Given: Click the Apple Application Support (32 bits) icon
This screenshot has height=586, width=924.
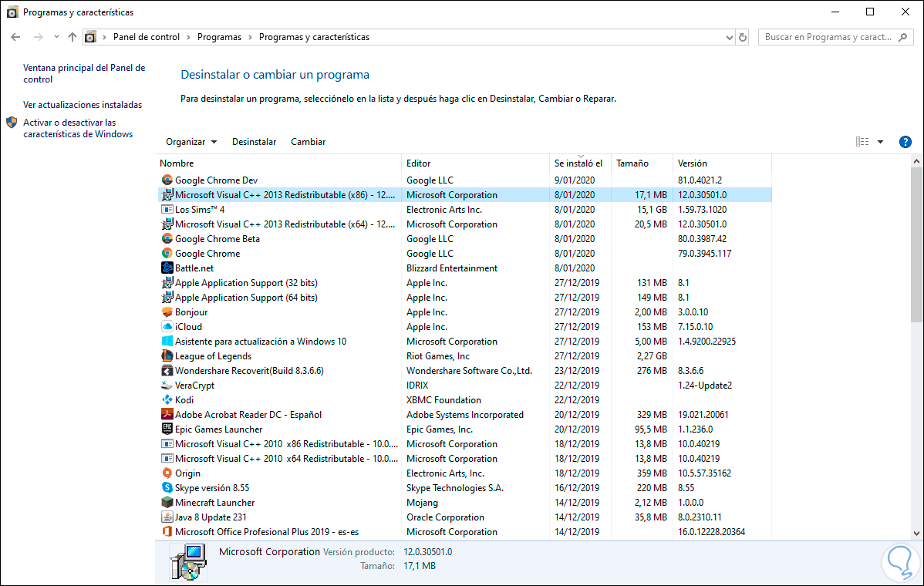Looking at the screenshot, I should 167,283.
